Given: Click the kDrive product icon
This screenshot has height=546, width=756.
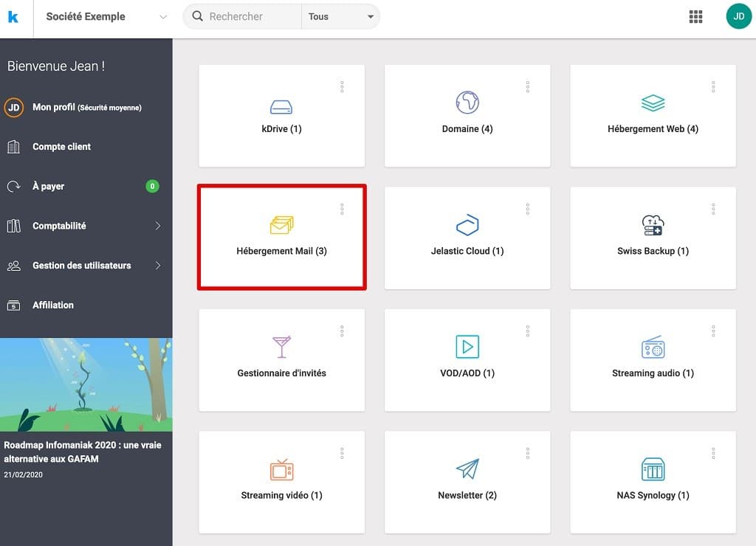Looking at the screenshot, I should pyautogui.click(x=281, y=106).
